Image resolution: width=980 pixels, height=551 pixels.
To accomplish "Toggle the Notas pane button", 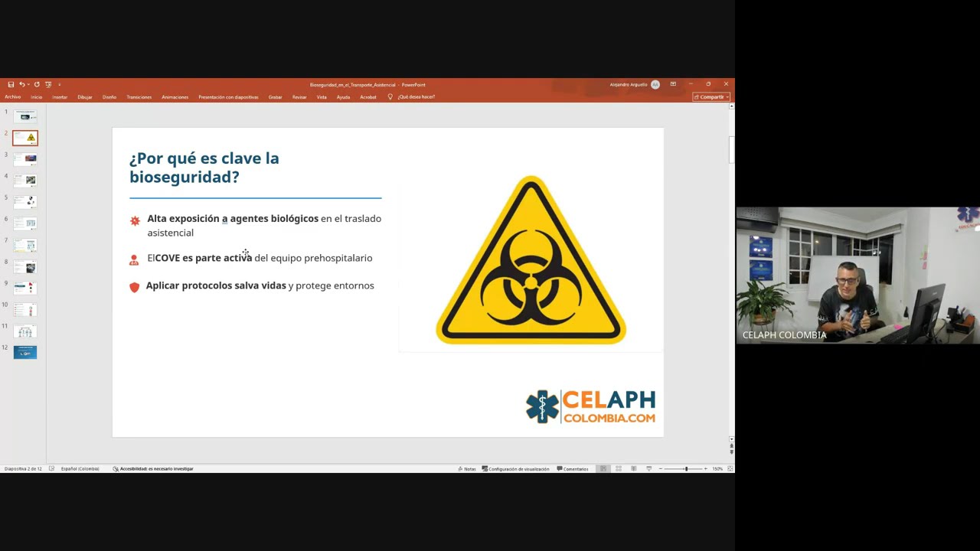I will click(x=467, y=468).
